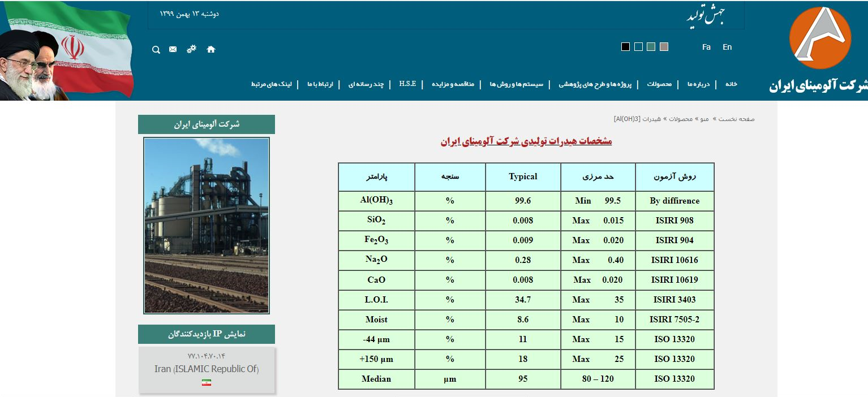The image size is (868, 397).
Task: Go home via the house icon
Action: (211, 49)
